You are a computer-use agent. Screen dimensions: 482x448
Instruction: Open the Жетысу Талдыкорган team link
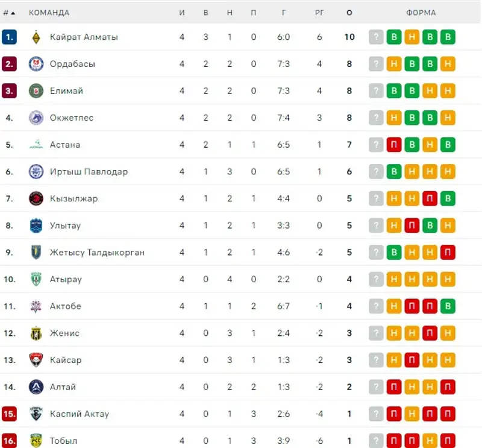[x=97, y=253]
